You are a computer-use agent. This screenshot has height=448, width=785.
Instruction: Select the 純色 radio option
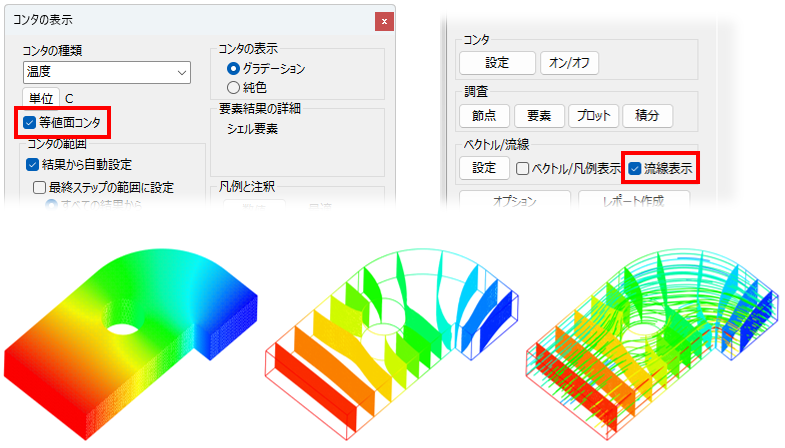tap(233, 88)
